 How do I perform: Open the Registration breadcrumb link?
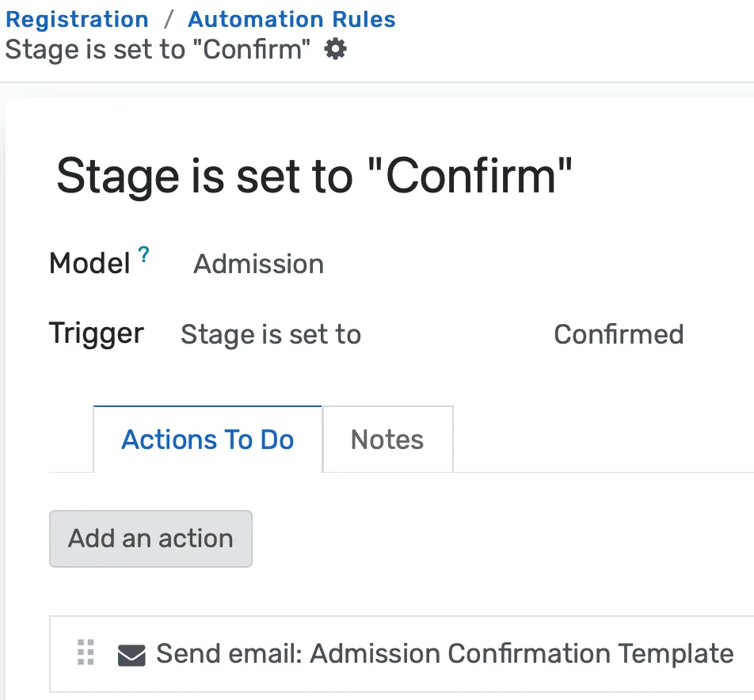(x=76, y=18)
